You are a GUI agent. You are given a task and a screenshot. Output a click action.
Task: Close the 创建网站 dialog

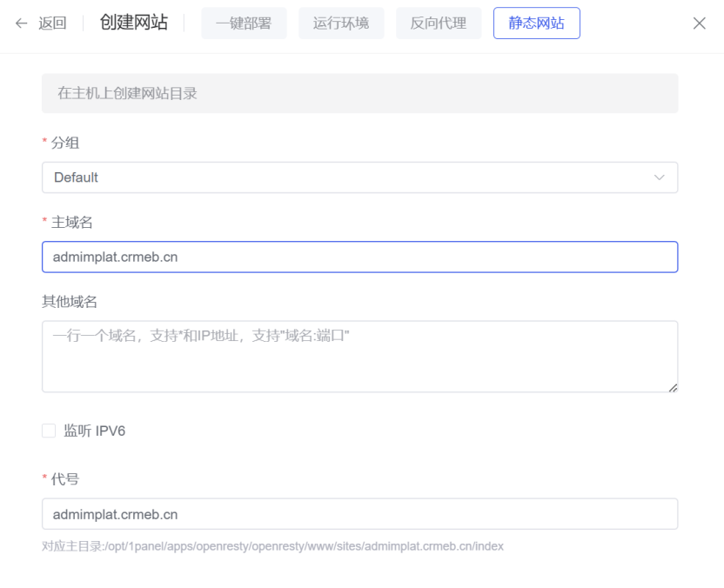699,23
